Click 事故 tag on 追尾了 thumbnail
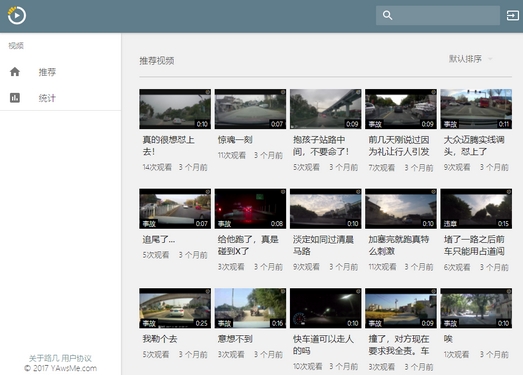This screenshot has height=375, width=523. [x=149, y=224]
